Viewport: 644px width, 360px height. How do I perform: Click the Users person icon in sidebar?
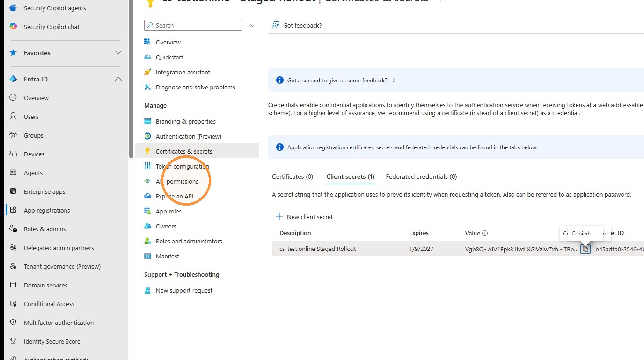13,117
